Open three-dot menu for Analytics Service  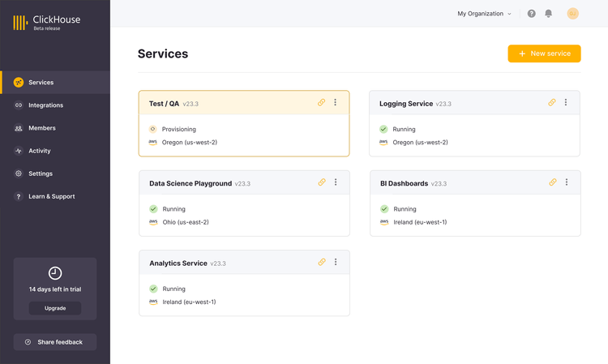point(336,263)
